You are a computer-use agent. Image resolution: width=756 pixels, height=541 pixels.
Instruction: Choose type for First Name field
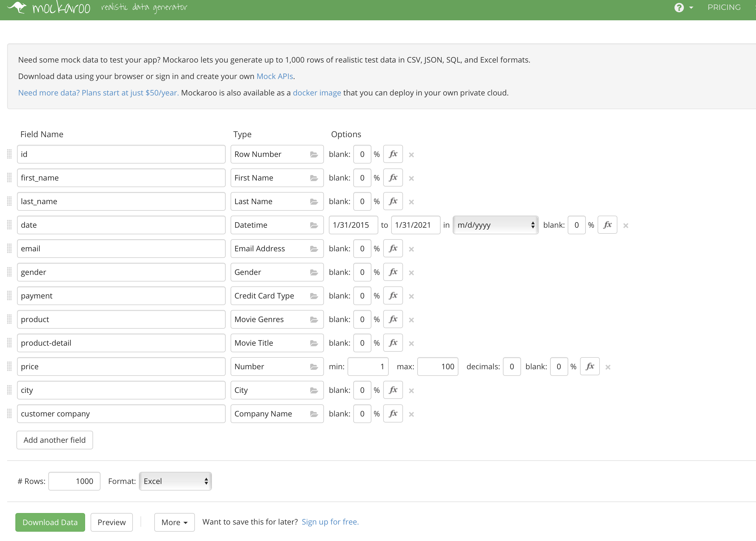[x=277, y=178]
